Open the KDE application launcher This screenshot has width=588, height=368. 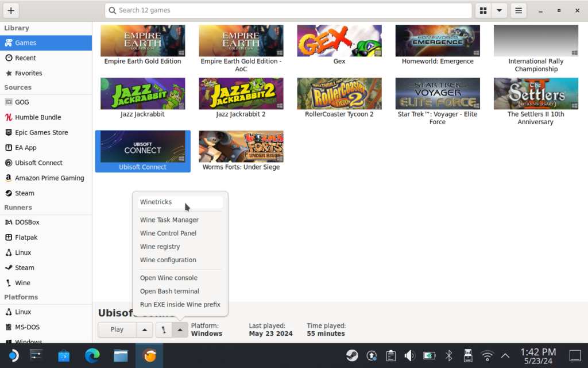tap(13, 355)
